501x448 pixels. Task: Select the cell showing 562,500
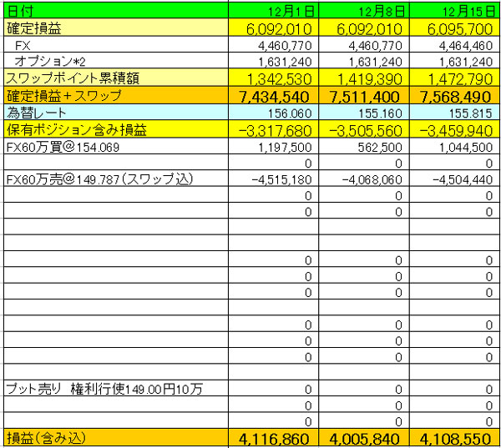[x=387, y=146]
